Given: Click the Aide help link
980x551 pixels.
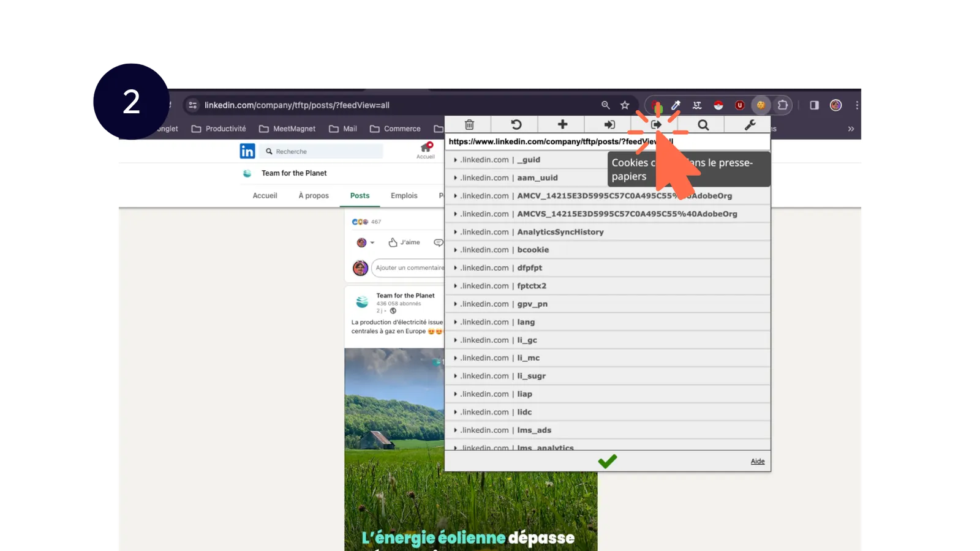Looking at the screenshot, I should (x=758, y=462).
